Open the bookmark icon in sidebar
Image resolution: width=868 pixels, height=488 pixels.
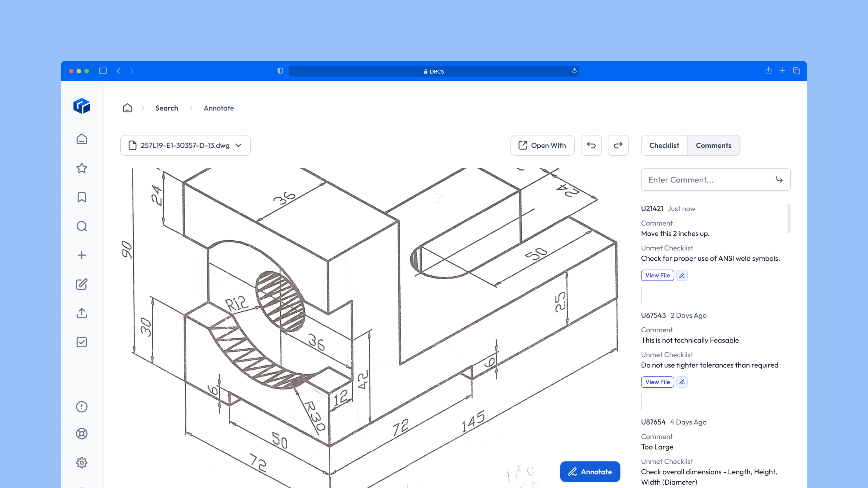click(82, 197)
